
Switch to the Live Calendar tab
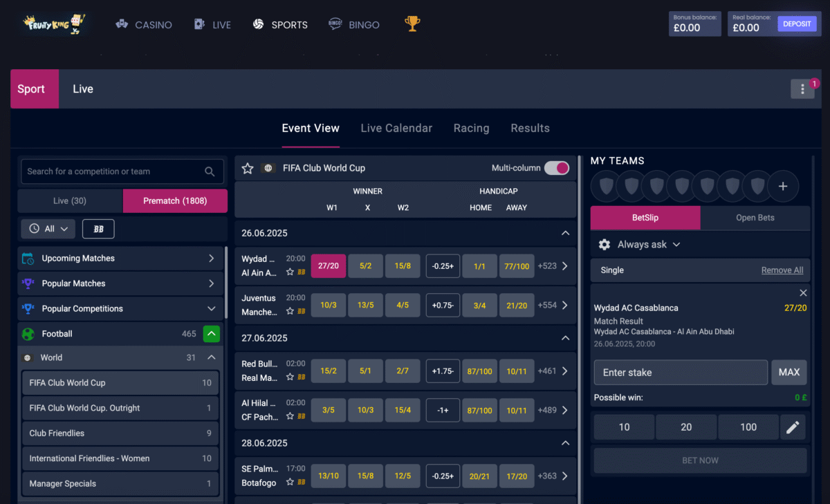pos(396,128)
